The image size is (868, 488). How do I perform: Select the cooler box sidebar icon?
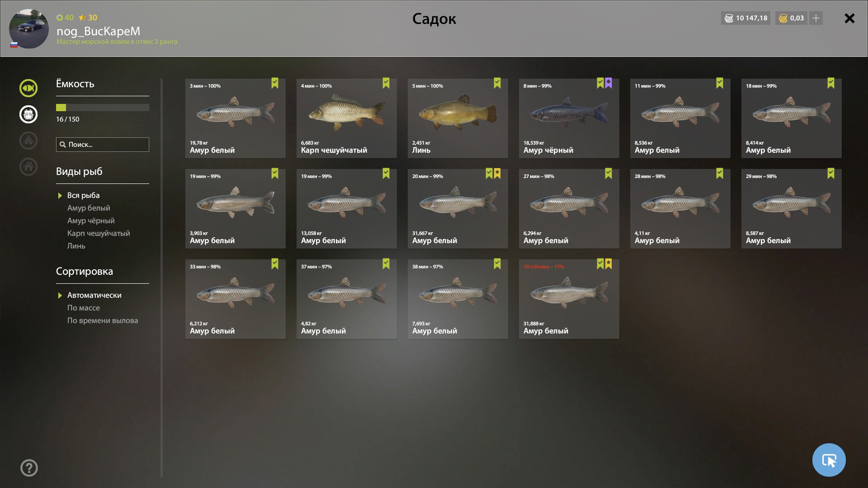tap(28, 114)
